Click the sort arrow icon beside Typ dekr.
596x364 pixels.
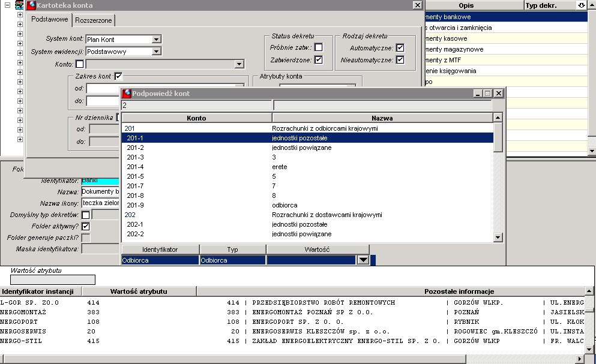tap(581, 5)
